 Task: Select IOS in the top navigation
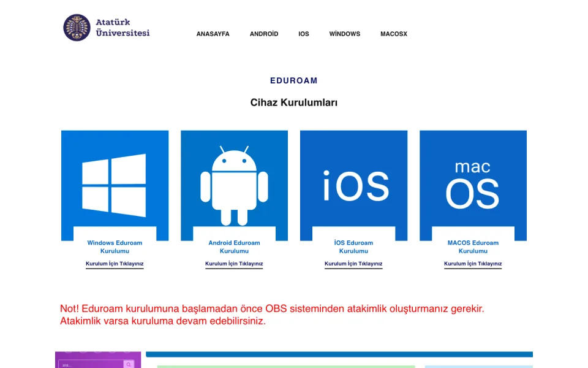(x=304, y=34)
